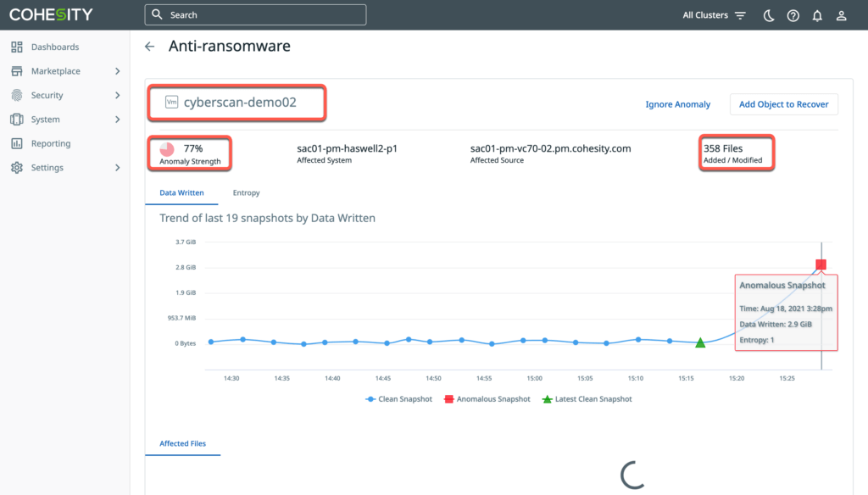Viewport: 868px width, 495px height.
Task: Click the Ignore Anomaly link
Action: click(x=677, y=104)
